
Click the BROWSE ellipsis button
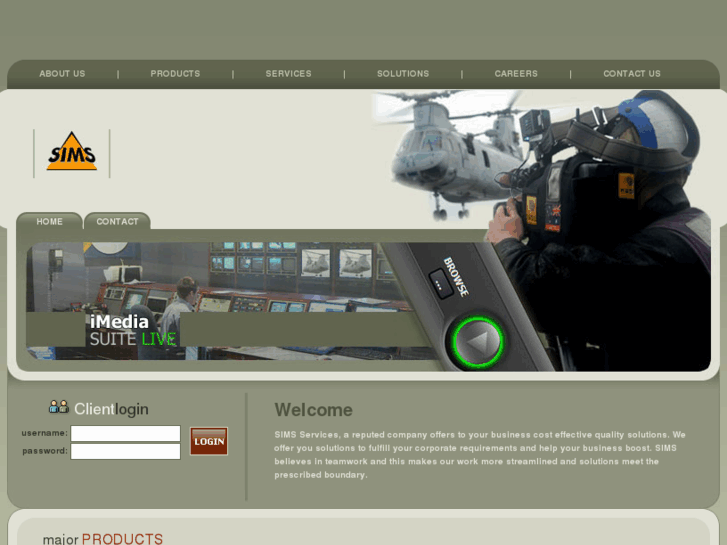[440, 283]
